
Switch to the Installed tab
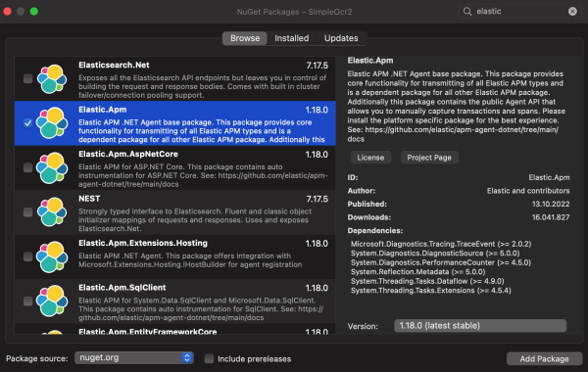[292, 38]
